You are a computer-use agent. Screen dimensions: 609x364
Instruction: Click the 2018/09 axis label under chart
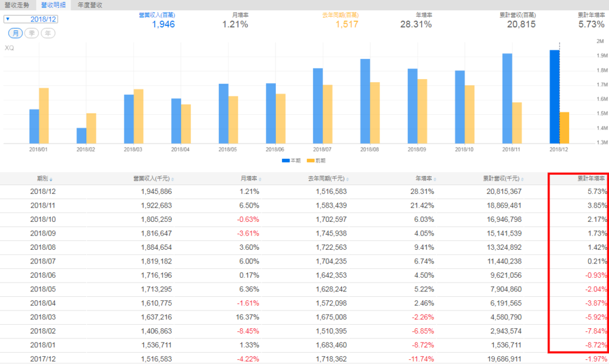coord(417,149)
